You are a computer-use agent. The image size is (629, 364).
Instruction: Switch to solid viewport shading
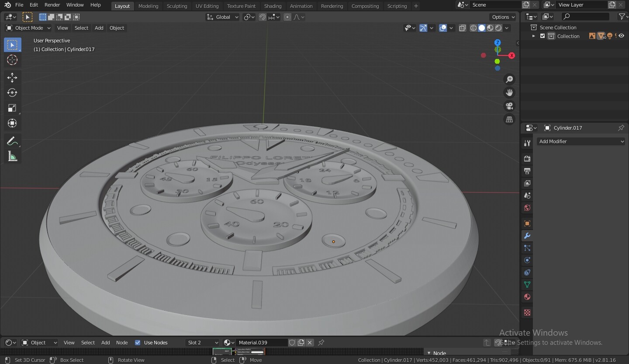pyautogui.click(x=482, y=28)
